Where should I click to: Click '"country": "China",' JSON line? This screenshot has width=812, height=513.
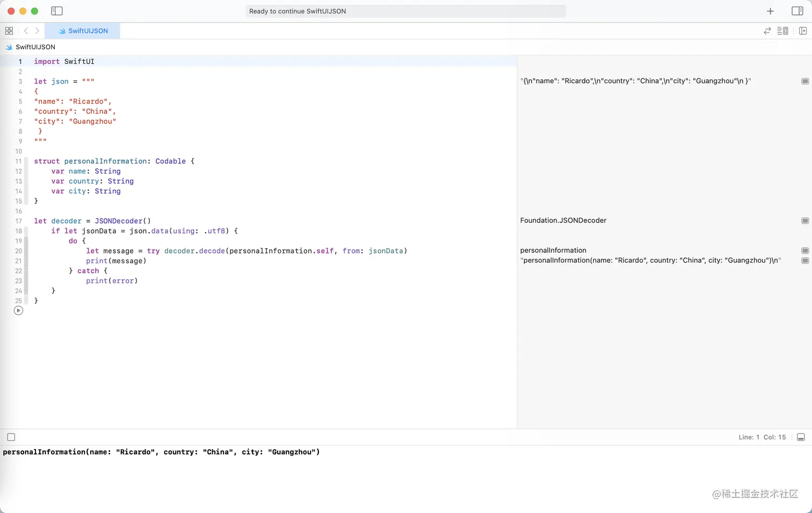tap(75, 111)
